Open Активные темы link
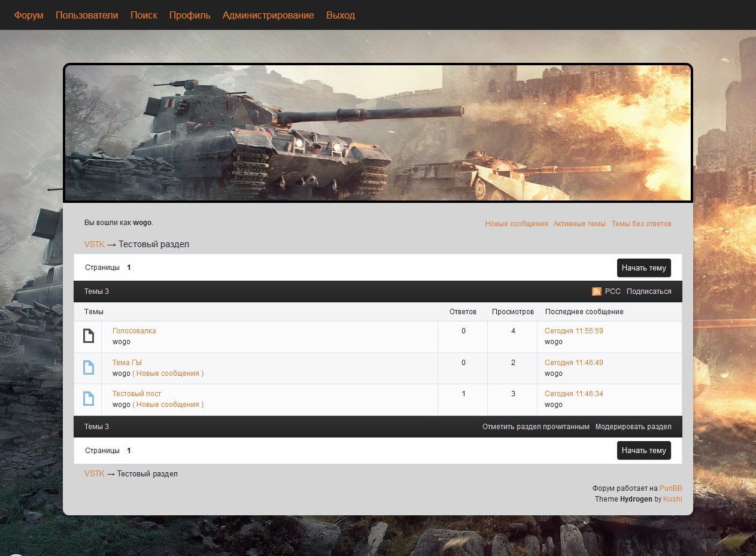The width and height of the screenshot is (756, 556). tap(579, 224)
